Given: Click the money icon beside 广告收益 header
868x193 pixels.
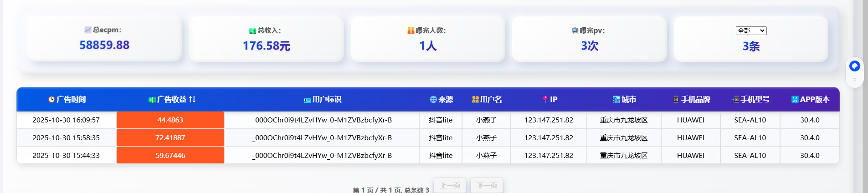Looking at the screenshot, I should point(152,100).
